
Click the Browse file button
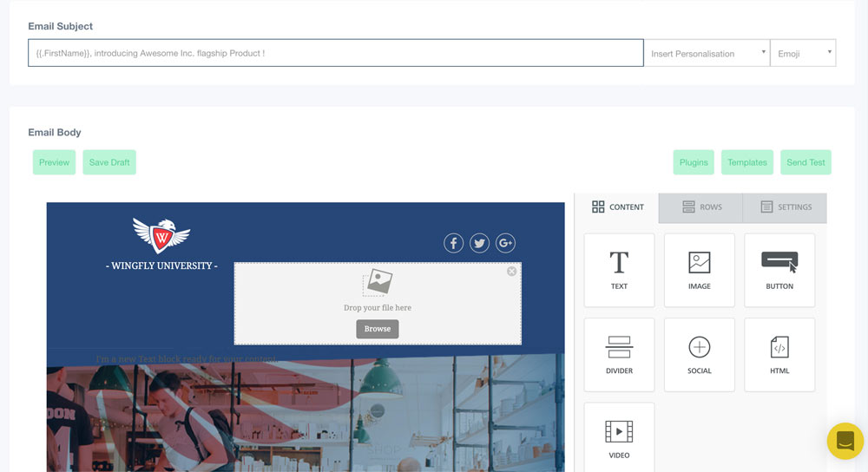(x=378, y=329)
